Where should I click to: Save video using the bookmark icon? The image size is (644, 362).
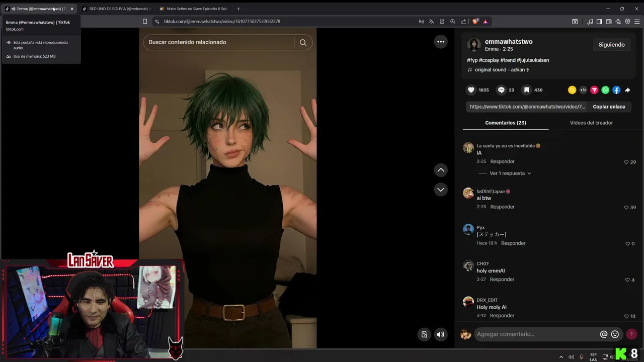[x=526, y=90]
